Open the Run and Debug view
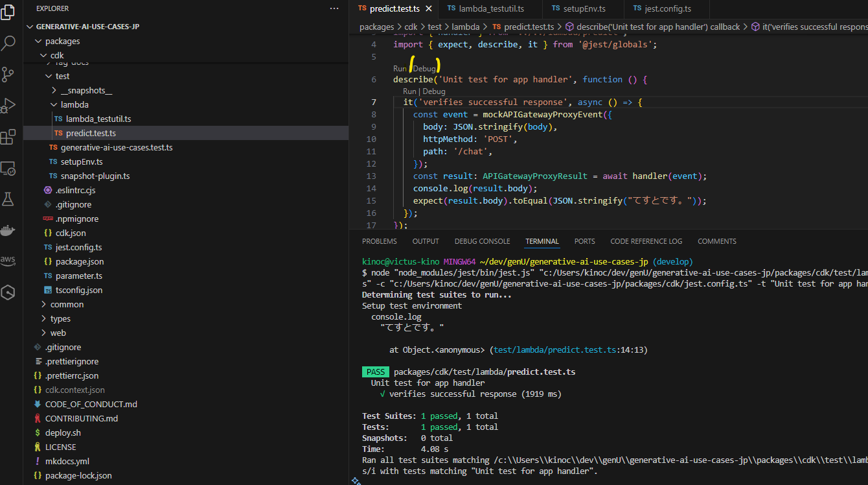The width and height of the screenshot is (868, 485). tap(8, 106)
